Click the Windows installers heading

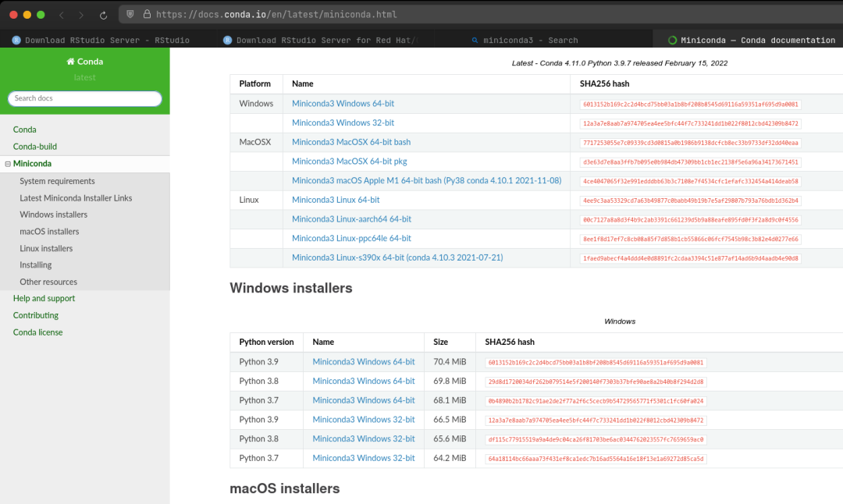pyautogui.click(x=291, y=288)
